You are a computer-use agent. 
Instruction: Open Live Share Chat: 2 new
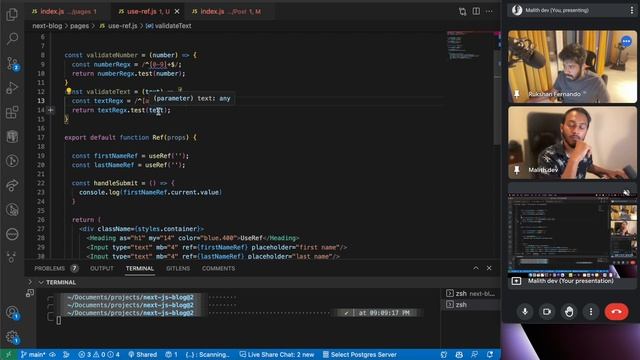277,354
